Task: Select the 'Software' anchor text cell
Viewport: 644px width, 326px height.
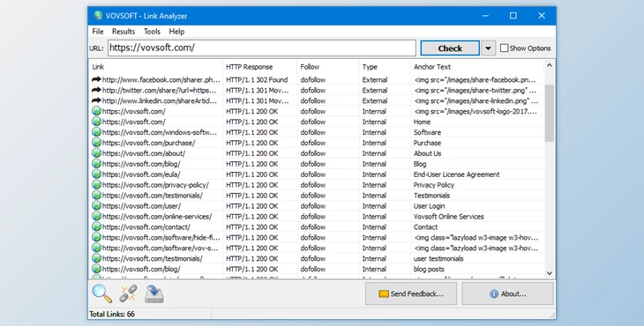Action: click(x=427, y=132)
